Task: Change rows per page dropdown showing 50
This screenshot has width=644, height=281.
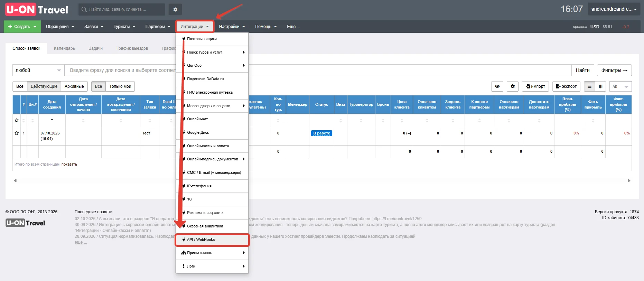Action: [x=620, y=86]
